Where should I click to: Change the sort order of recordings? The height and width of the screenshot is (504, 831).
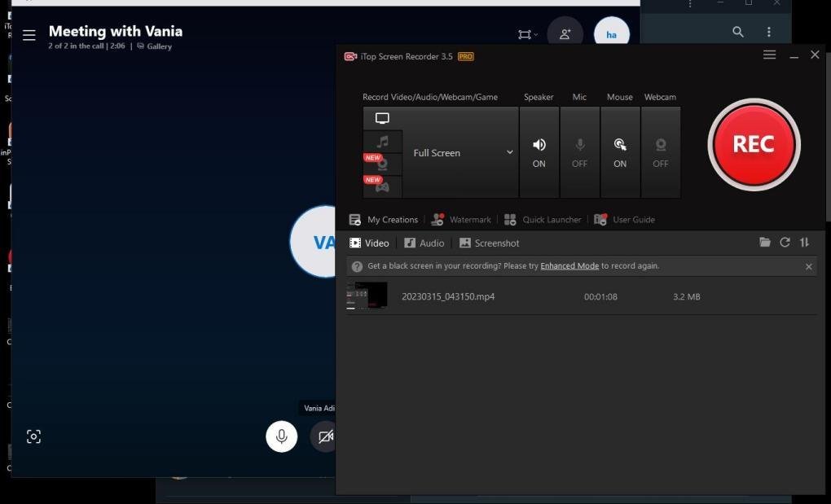805,243
